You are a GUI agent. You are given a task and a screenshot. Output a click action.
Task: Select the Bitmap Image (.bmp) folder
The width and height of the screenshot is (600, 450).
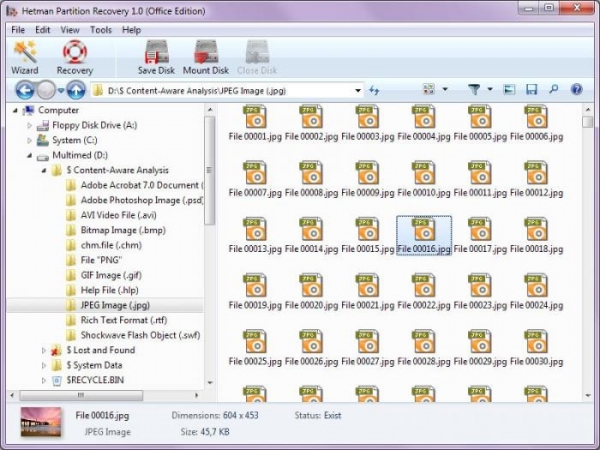pyautogui.click(x=116, y=230)
